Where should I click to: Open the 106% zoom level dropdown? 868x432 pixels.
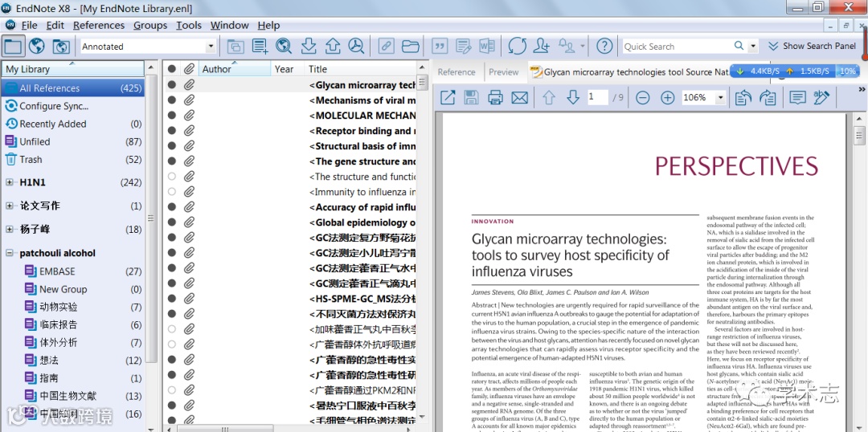720,98
